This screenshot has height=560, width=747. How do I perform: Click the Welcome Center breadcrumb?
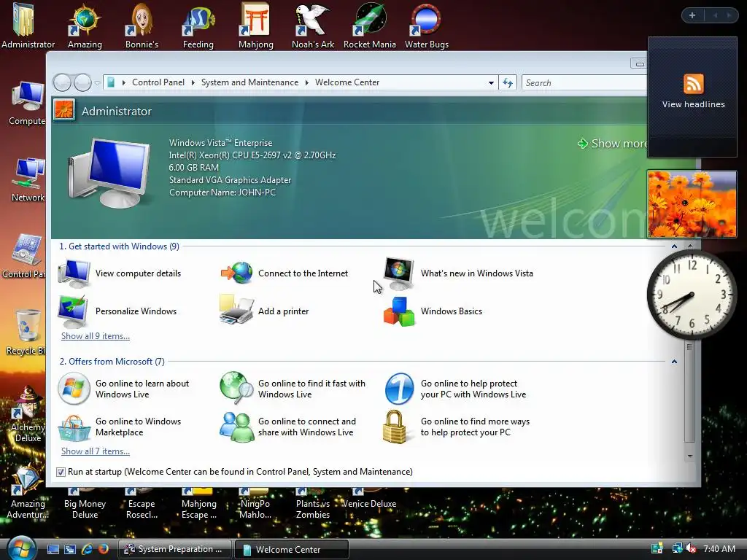(x=347, y=82)
